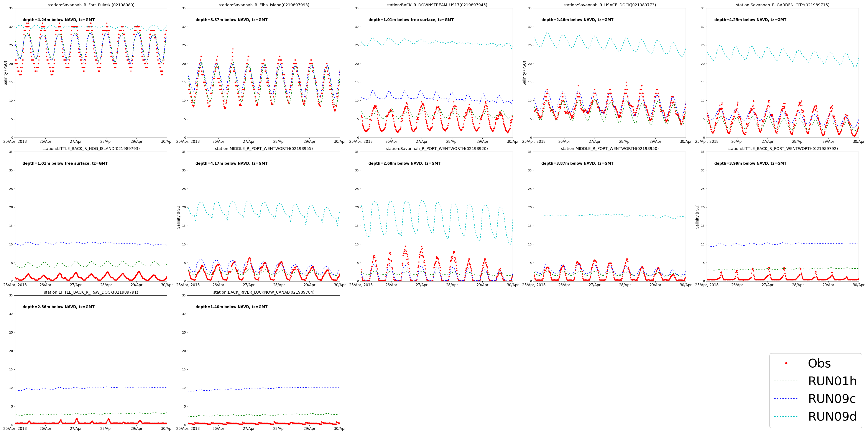Click the MIDDLE_R_PORT_WENTWORTH(02198950) plot title

[610, 149]
